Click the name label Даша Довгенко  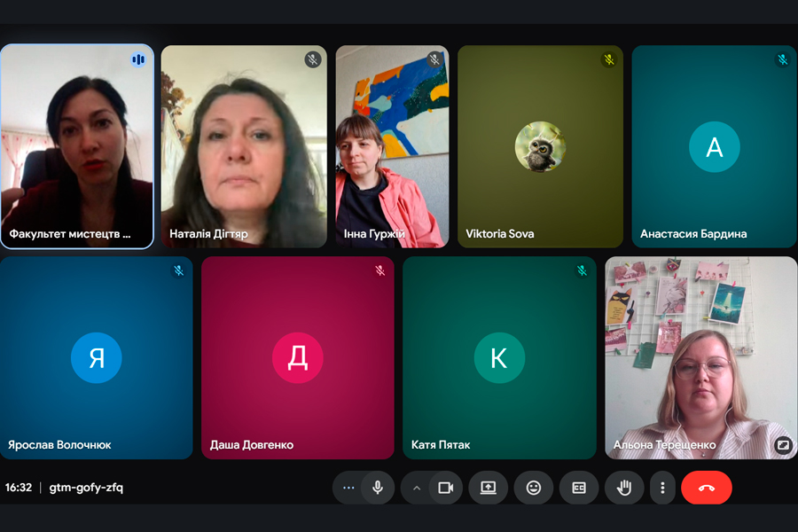[x=252, y=445]
